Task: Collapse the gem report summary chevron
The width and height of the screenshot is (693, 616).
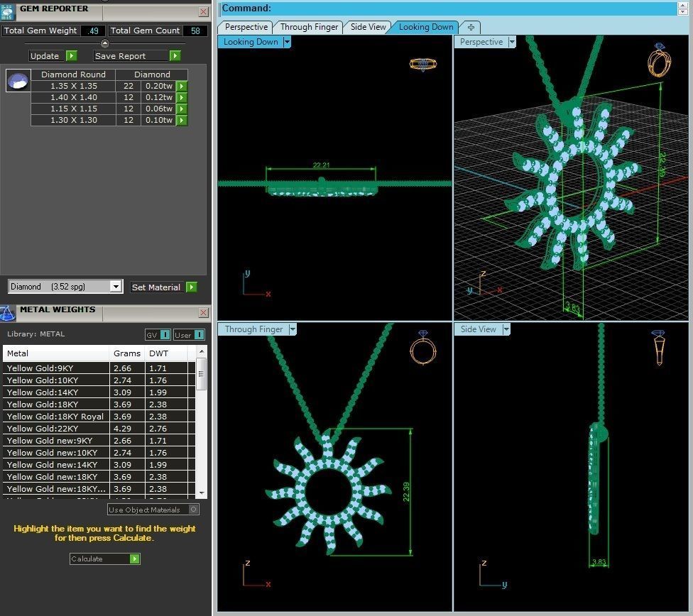Action: 105,43
